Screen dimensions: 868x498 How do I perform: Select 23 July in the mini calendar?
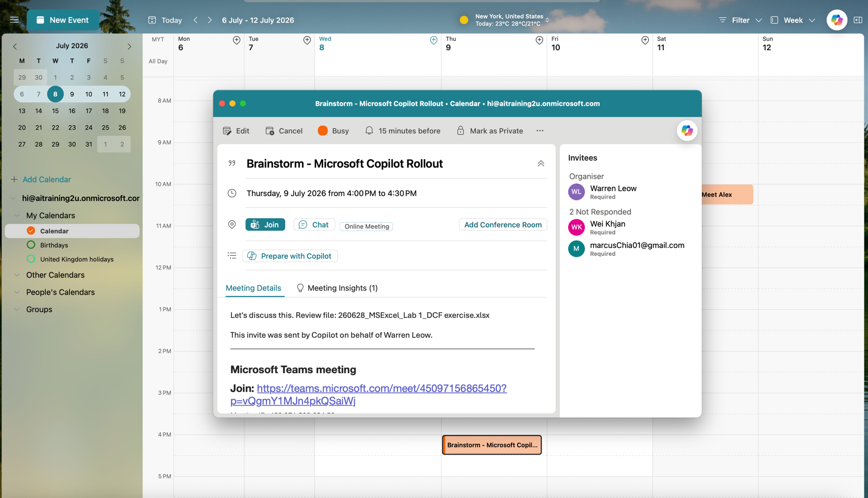(72, 127)
